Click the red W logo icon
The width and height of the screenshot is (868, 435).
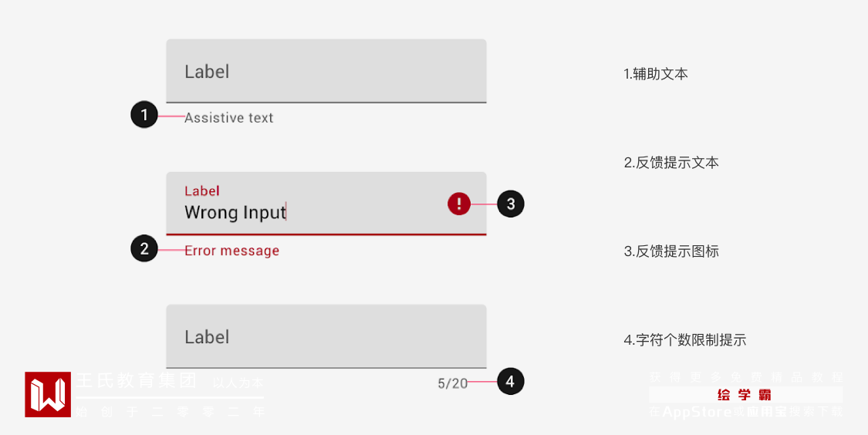tap(48, 394)
